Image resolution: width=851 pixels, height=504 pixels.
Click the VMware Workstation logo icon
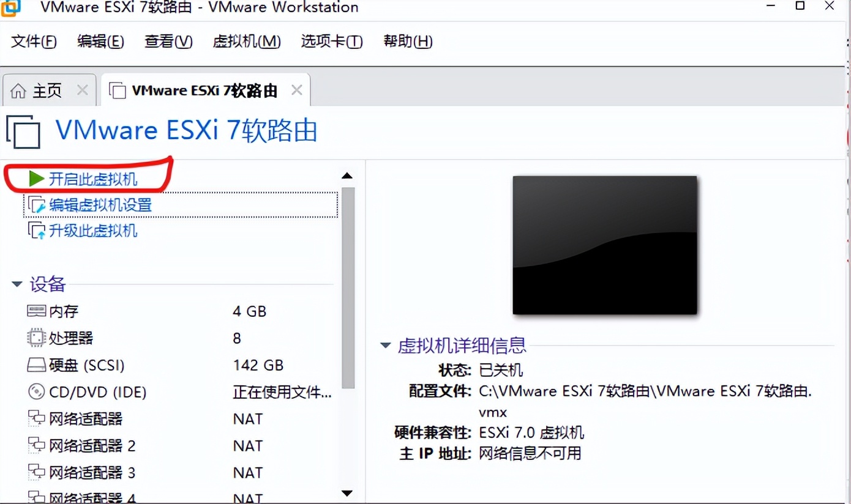click(10, 9)
